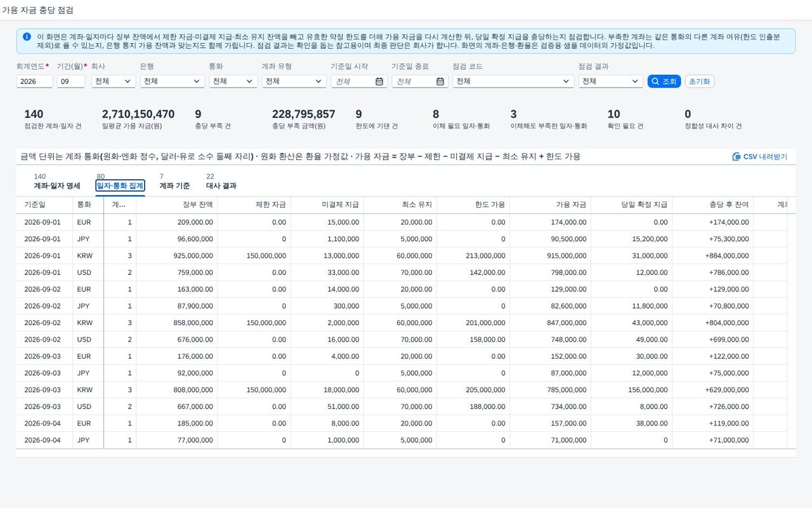Image resolution: width=812 pixels, height=508 pixels.
Task: Click the 일평균 가용 자금 value 2,710,150,470
Action: coord(138,114)
